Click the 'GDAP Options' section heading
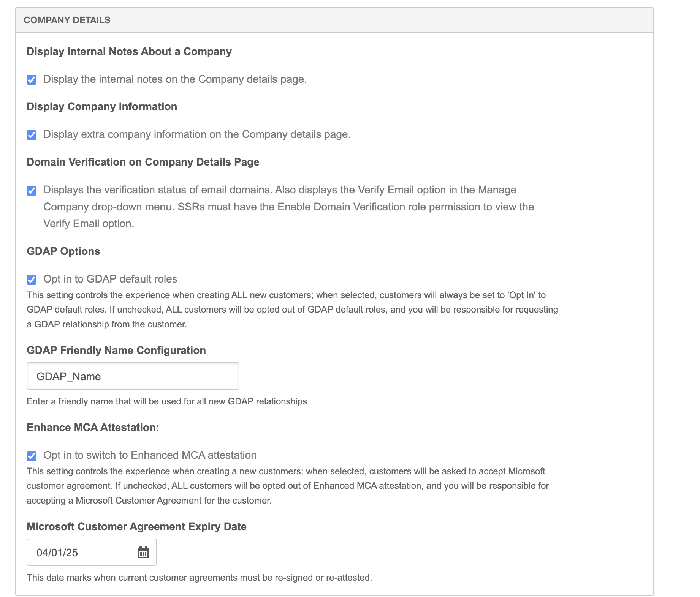The image size is (700, 597). 63,251
